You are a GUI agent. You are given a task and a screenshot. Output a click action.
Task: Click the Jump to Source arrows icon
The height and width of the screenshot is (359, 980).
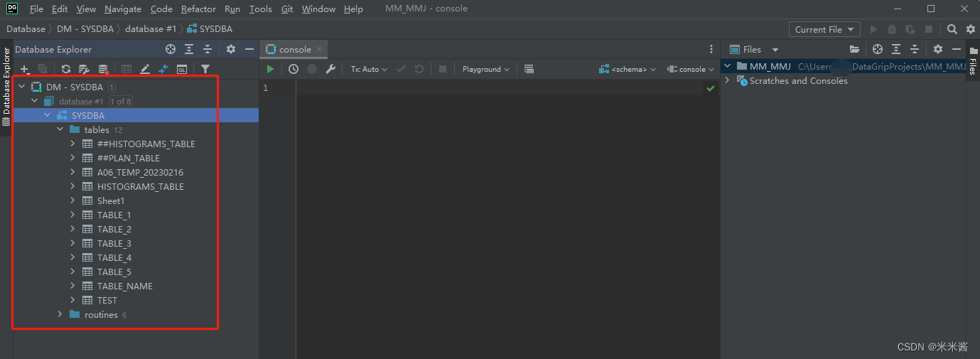pos(163,69)
